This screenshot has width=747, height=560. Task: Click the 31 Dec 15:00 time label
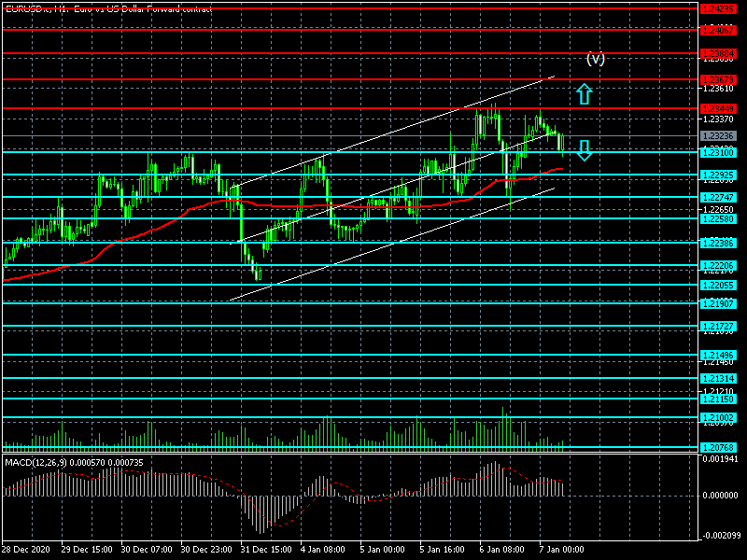pyautogui.click(x=266, y=549)
